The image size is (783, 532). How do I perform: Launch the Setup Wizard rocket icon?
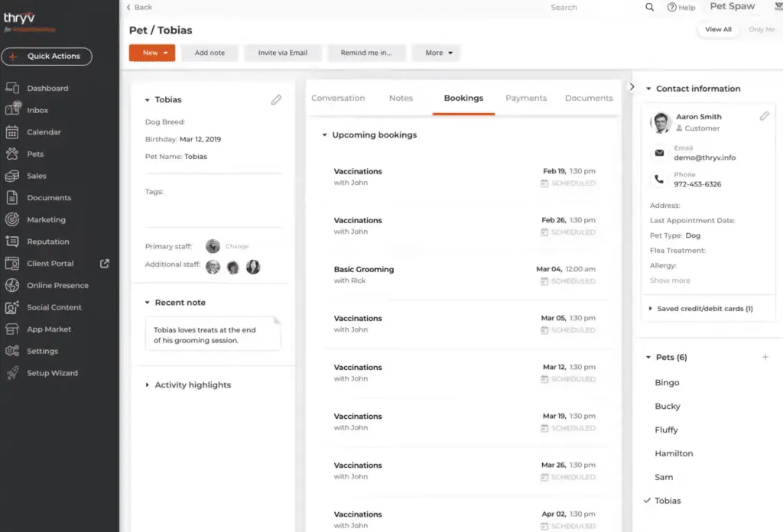click(12, 373)
